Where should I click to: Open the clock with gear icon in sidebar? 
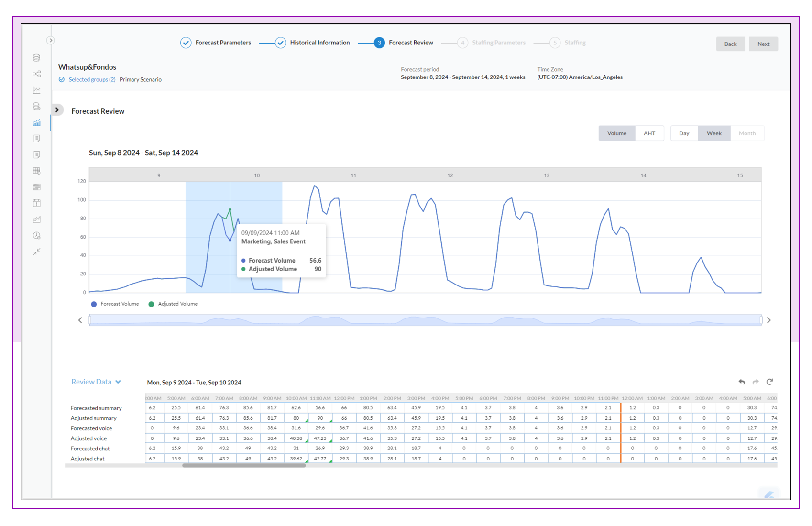coord(36,236)
